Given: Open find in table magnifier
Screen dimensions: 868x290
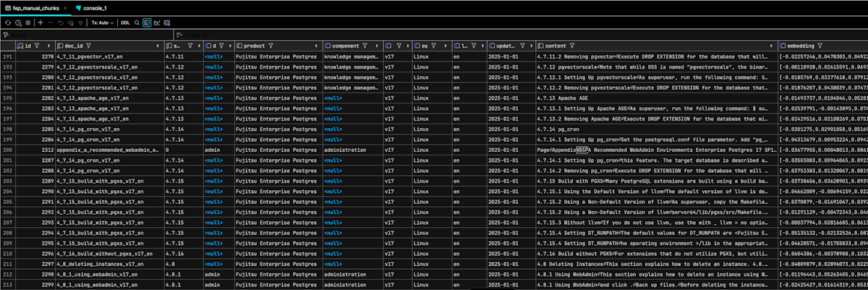Looking at the screenshot, I should click(137, 22).
